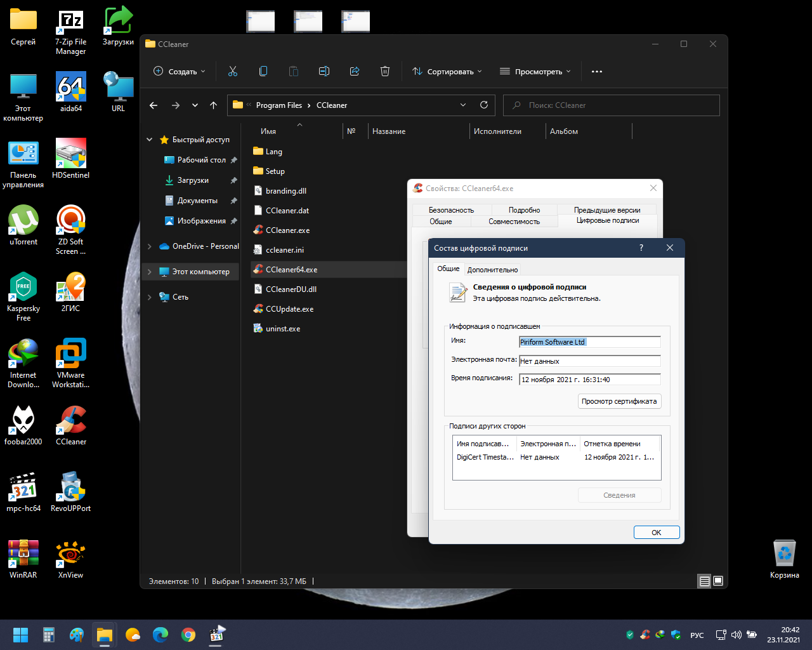The height and width of the screenshot is (650, 812).
Task: Click the Просмотр сертификата button
Action: 619,401
